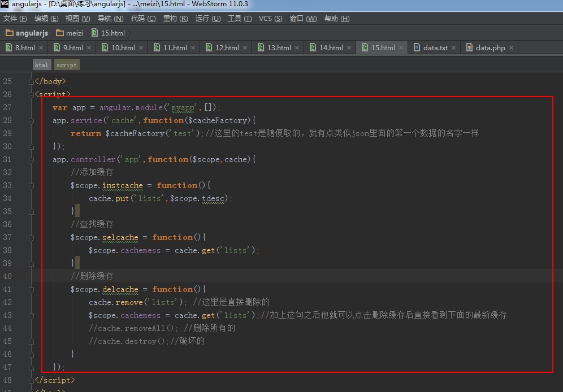Close the 15.html tab
This screenshot has width=563, height=392.
pyautogui.click(x=401, y=47)
